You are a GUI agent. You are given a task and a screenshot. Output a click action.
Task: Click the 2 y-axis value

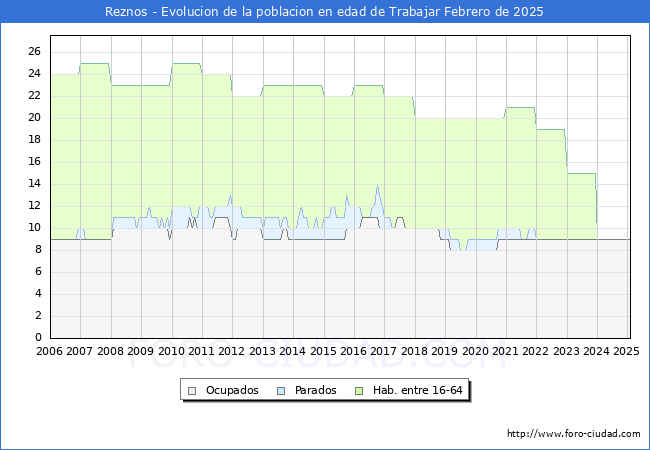coord(38,315)
